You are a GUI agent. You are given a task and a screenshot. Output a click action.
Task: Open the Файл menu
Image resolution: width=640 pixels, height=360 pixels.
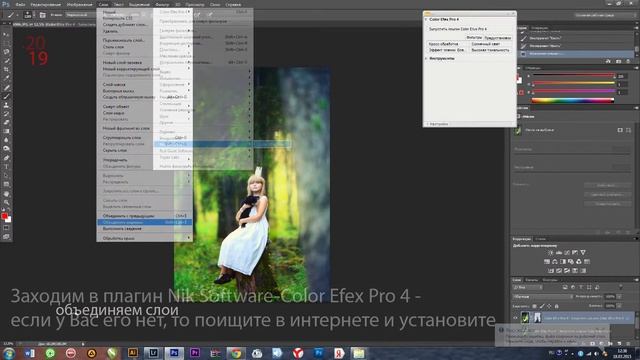tap(20, 4)
